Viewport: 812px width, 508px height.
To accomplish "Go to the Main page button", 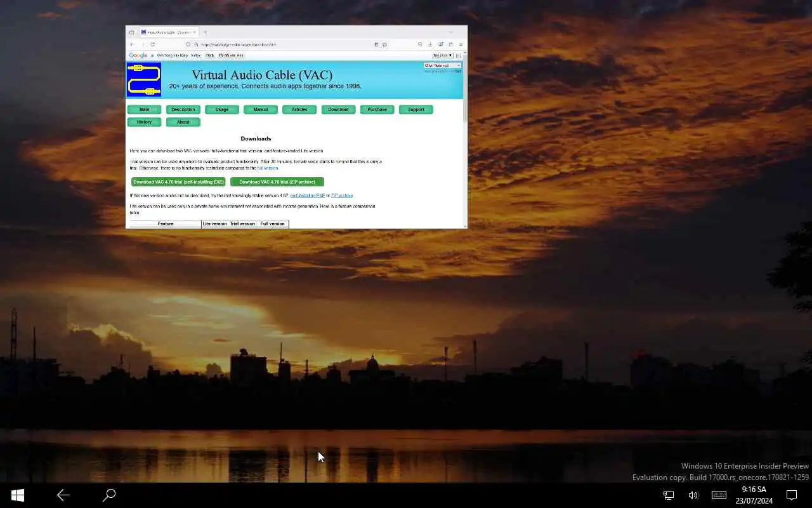I will click(x=144, y=109).
